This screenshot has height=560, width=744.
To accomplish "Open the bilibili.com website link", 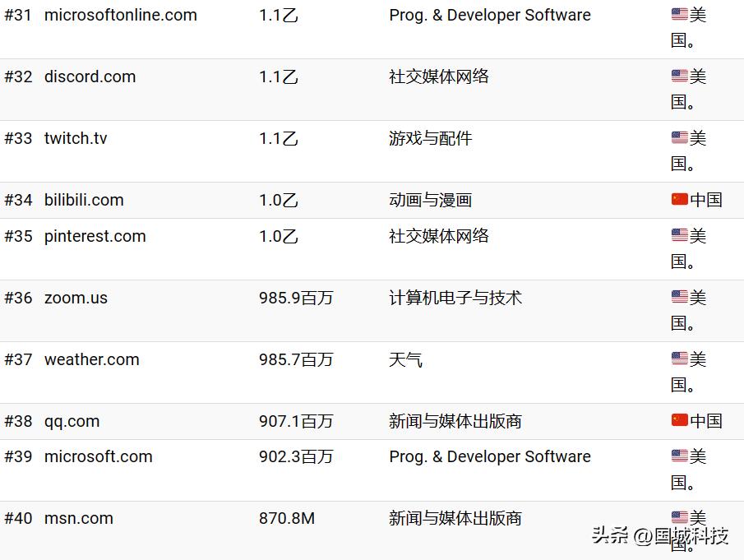I will click(x=83, y=199).
